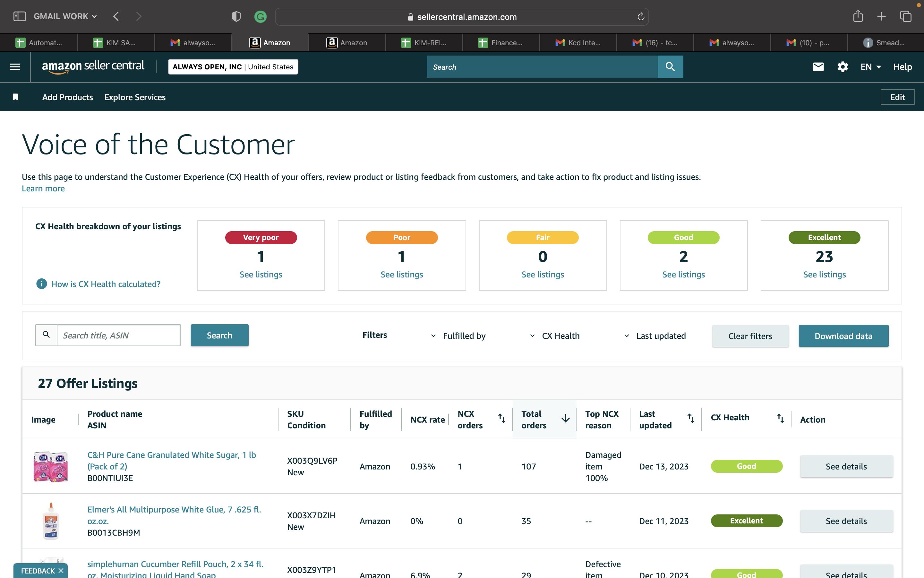This screenshot has height=578, width=924.
Task: Expand the Fulfilled by filter dropdown
Action: coord(458,336)
